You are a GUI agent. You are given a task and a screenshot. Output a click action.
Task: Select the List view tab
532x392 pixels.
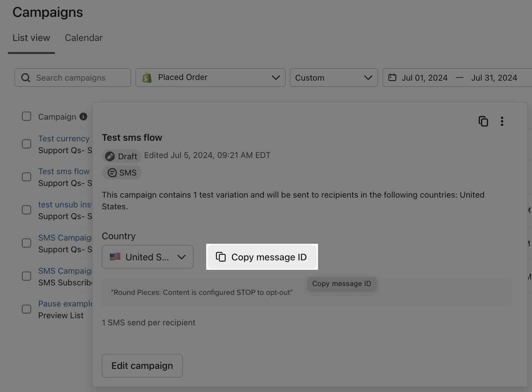pos(31,38)
